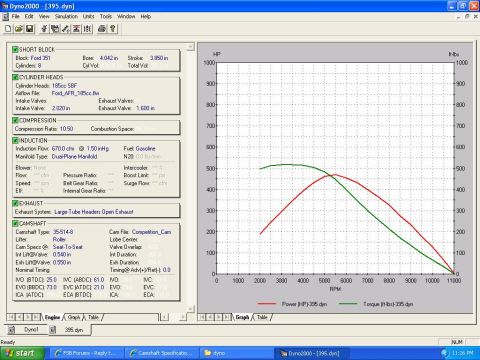Toggle the EXHAUST checkbox

[15, 203]
